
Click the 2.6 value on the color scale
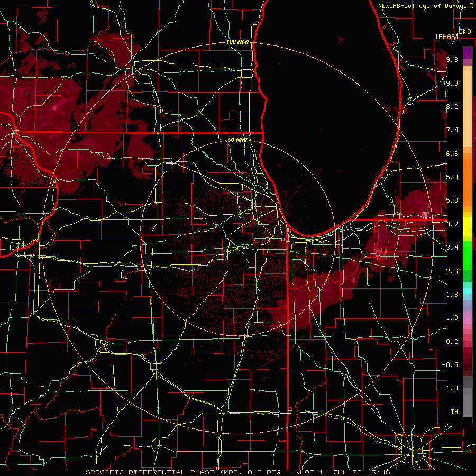pos(452,271)
